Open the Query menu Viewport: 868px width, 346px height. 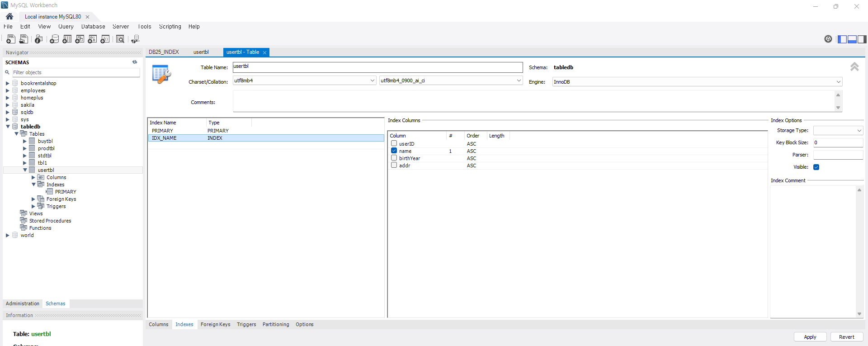[66, 27]
